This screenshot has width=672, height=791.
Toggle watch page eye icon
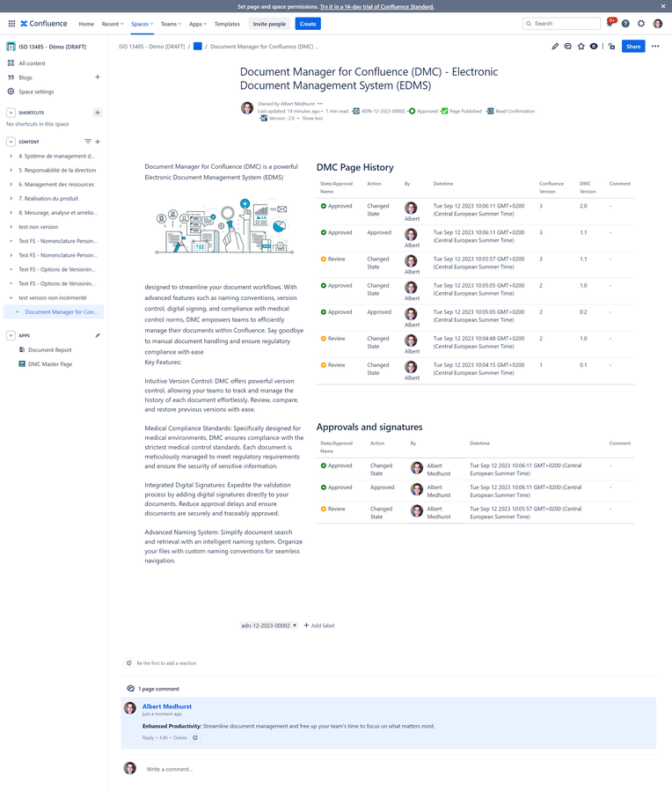(x=594, y=47)
